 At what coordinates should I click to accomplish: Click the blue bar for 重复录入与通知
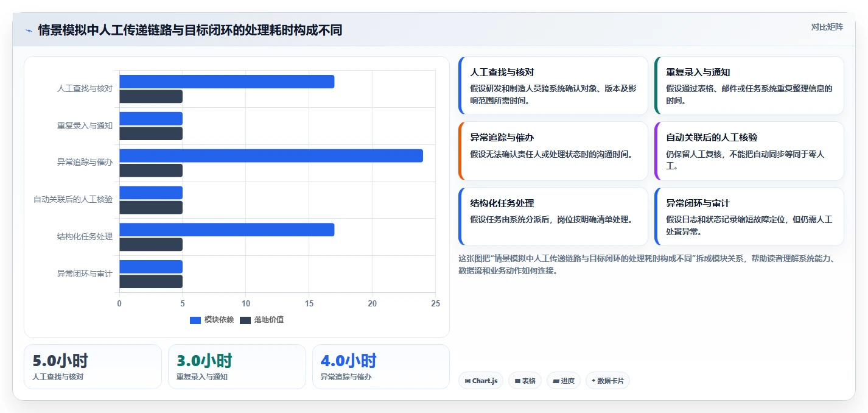(x=151, y=119)
